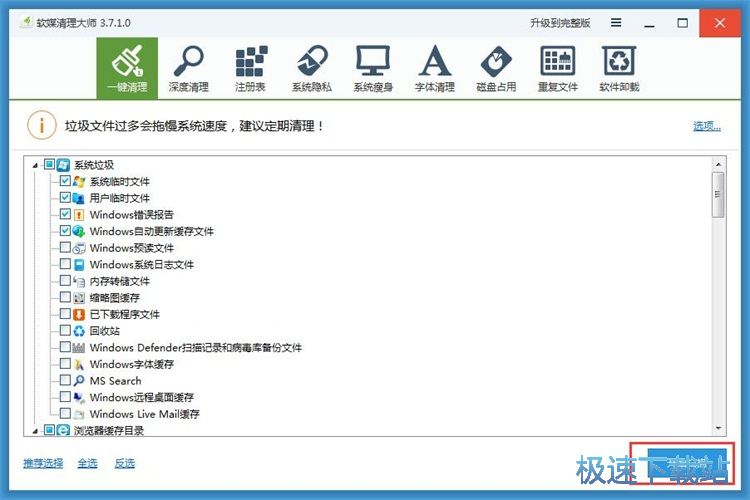Select the Windows Live Mail缓存 row text
The height and width of the screenshot is (500, 750).
coord(144,414)
